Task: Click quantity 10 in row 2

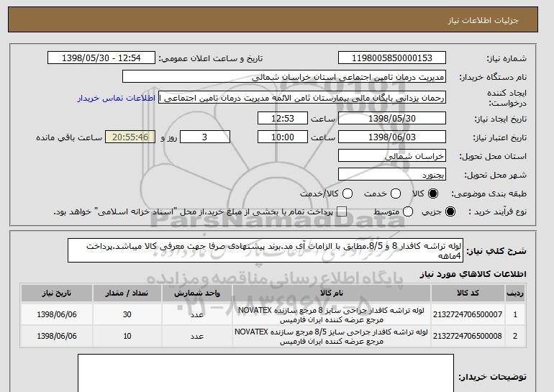Action: pyautogui.click(x=127, y=336)
